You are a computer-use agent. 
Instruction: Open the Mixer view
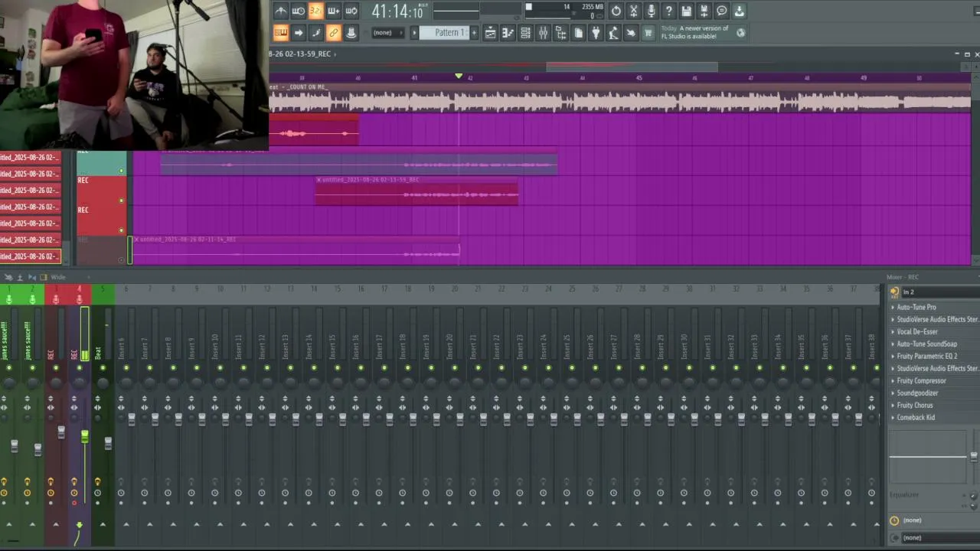click(543, 33)
